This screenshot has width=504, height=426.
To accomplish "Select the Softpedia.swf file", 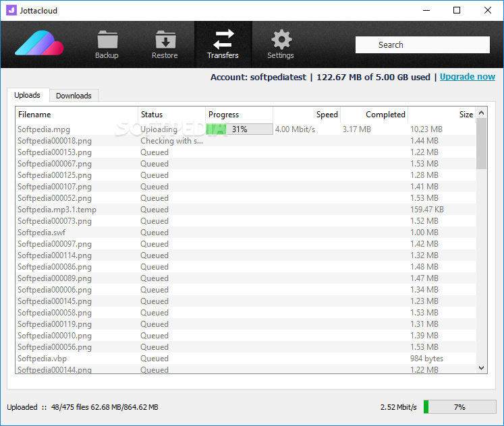I will pyautogui.click(x=41, y=233).
